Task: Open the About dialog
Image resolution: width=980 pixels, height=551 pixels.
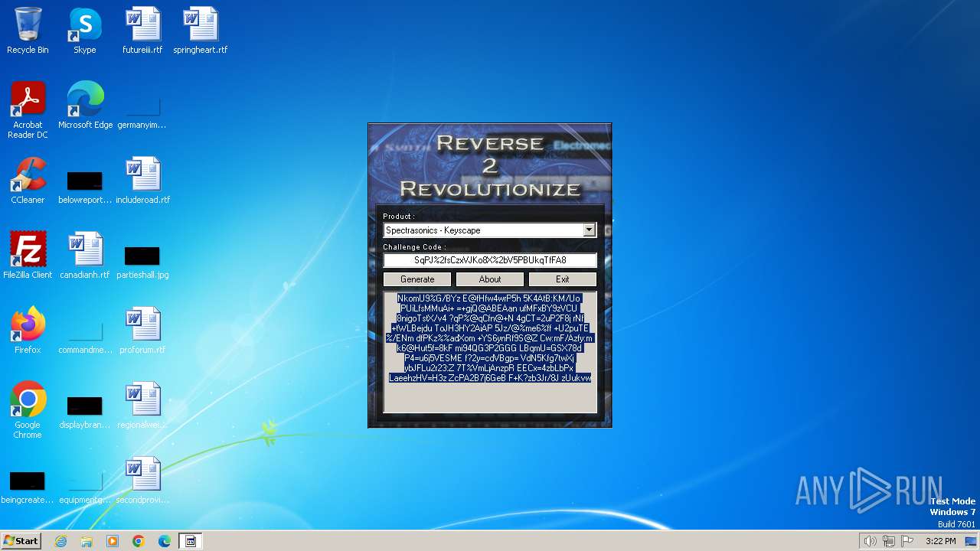Action: (x=490, y=279)
